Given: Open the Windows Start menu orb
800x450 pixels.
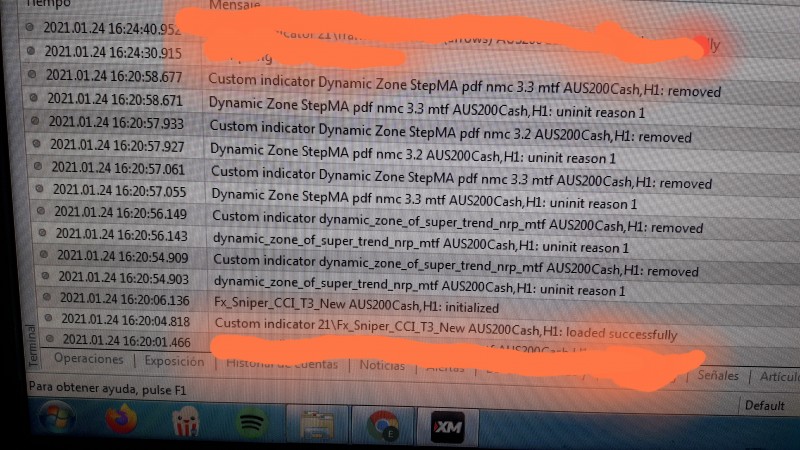Looking at the screenshot, I should click(56, 417).
